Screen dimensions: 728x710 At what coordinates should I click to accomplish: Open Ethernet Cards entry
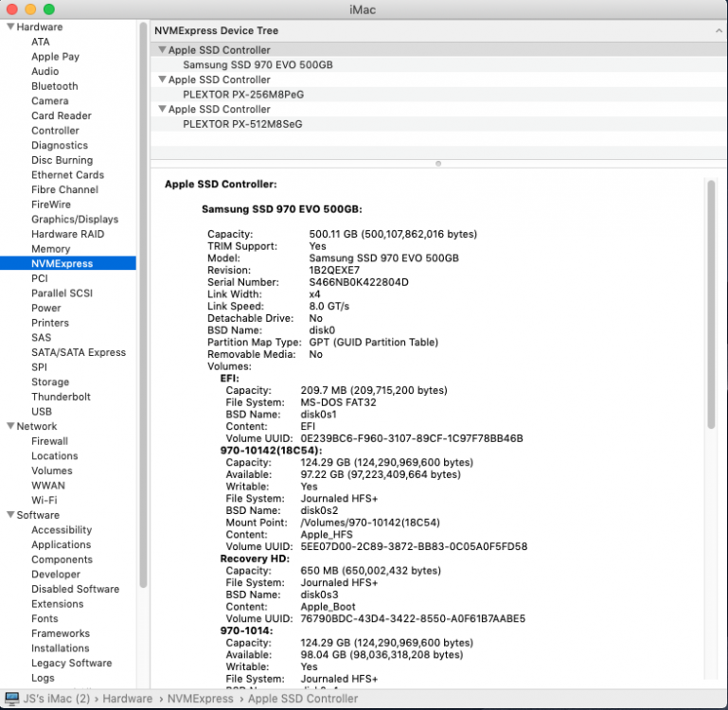point(68,174)
